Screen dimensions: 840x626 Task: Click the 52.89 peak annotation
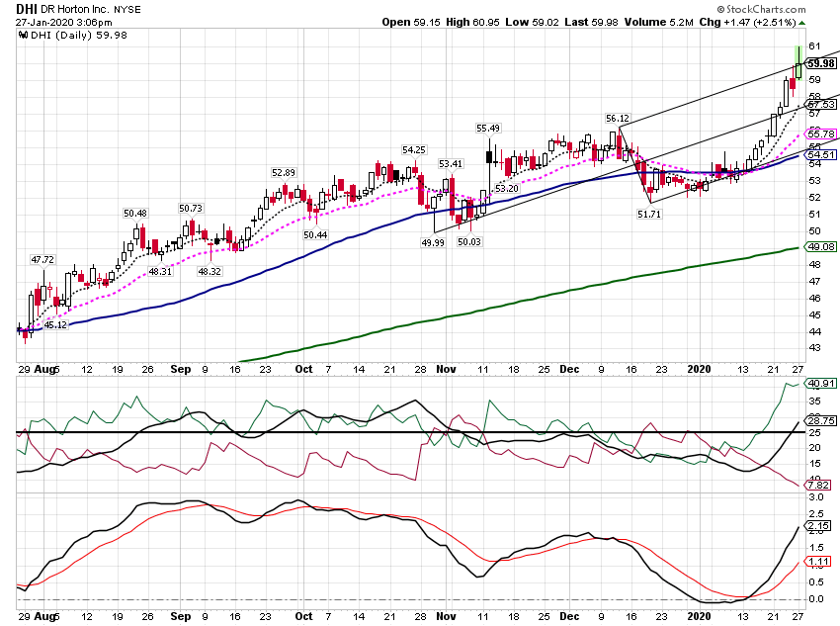pyautogui.click(x=284, y=173)
